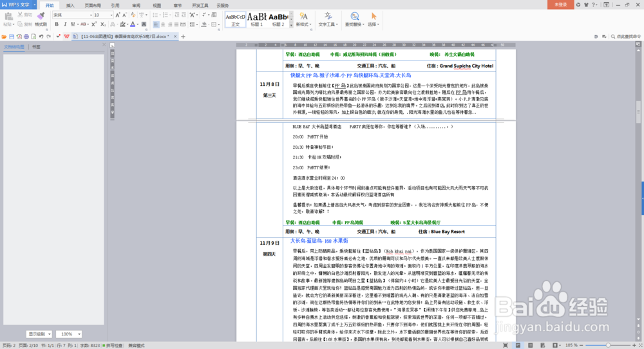Expand the styles gallery arrow
644x349 pixels.
(291, 24)
